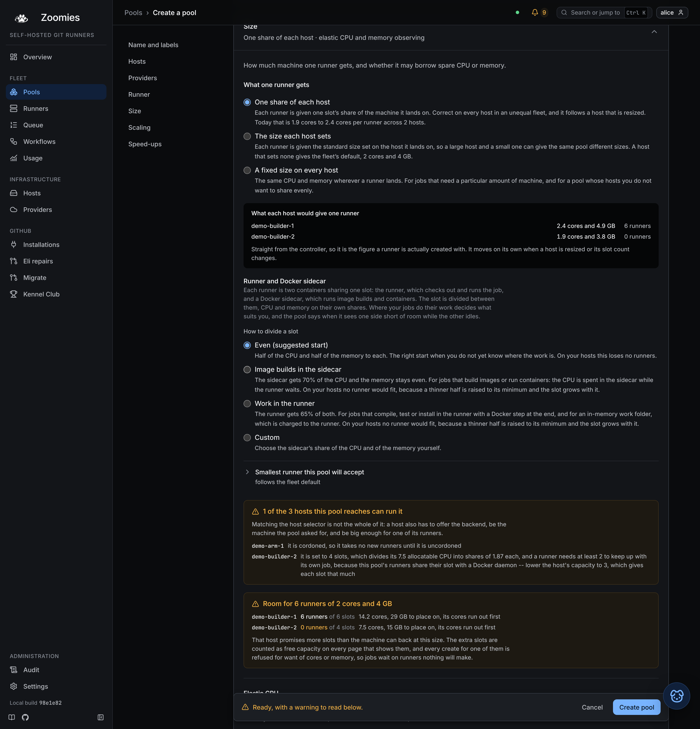Click the Hosts drive icon under Infrastructure

pyautogui.click(x=14, y=193)
